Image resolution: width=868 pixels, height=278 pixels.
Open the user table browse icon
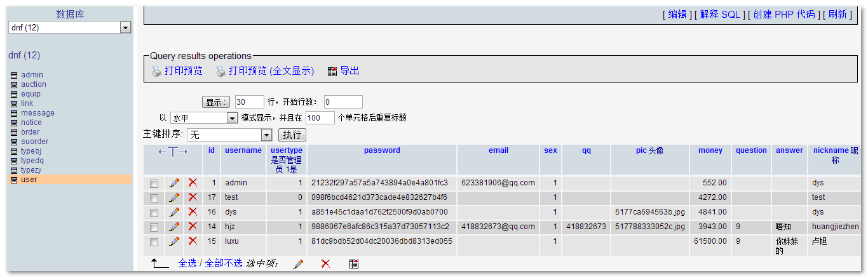(14, 180)
